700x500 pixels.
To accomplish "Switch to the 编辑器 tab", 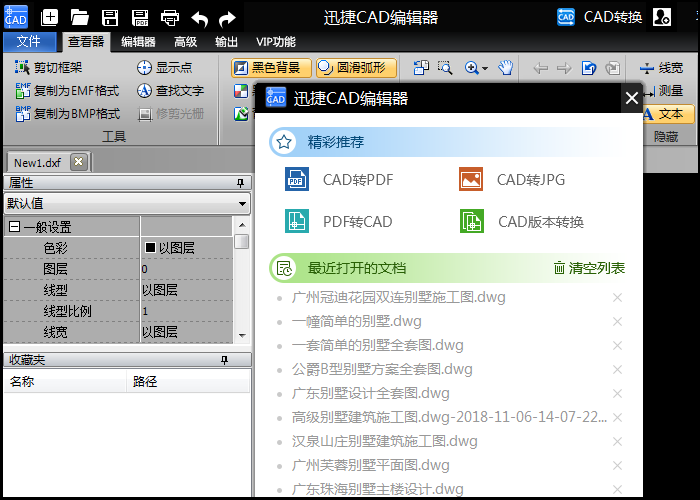I will 138,42.
